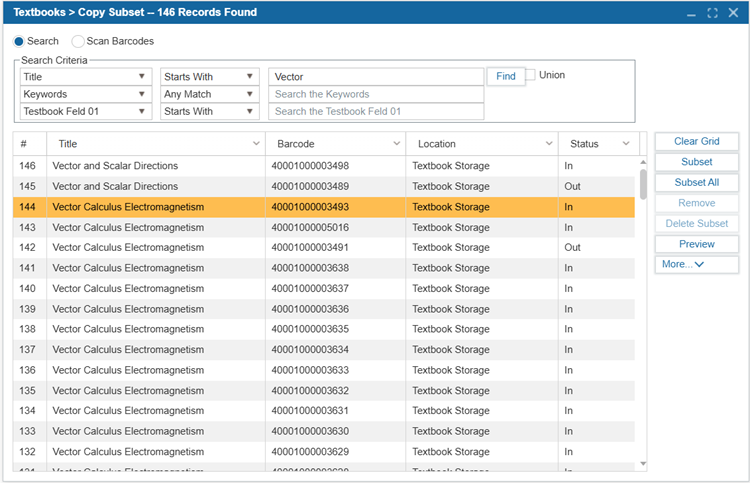This screenshot has height=483, width=750.
Task: Click barcode 40001000003630
Action: [x=310, y=431]
